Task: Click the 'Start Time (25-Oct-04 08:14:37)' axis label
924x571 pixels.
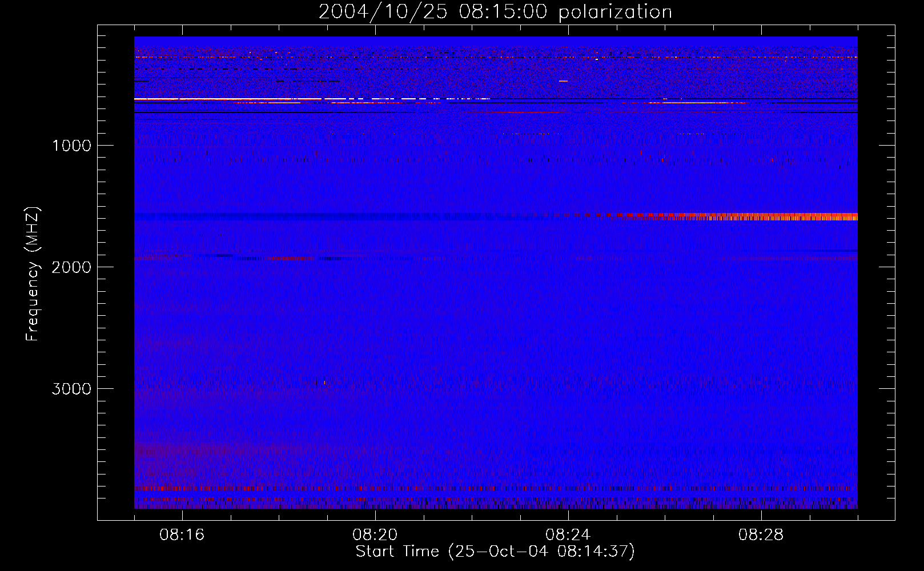Action: point(495,552)
